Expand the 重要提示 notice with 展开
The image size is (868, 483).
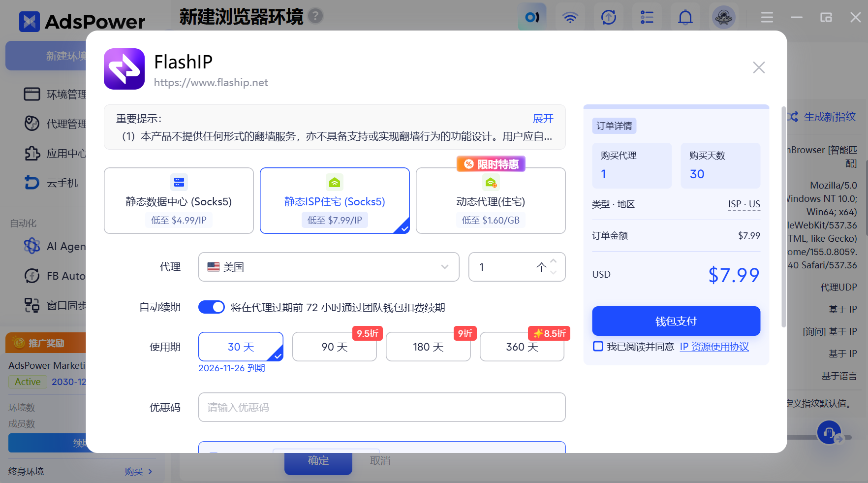[543, 119]
